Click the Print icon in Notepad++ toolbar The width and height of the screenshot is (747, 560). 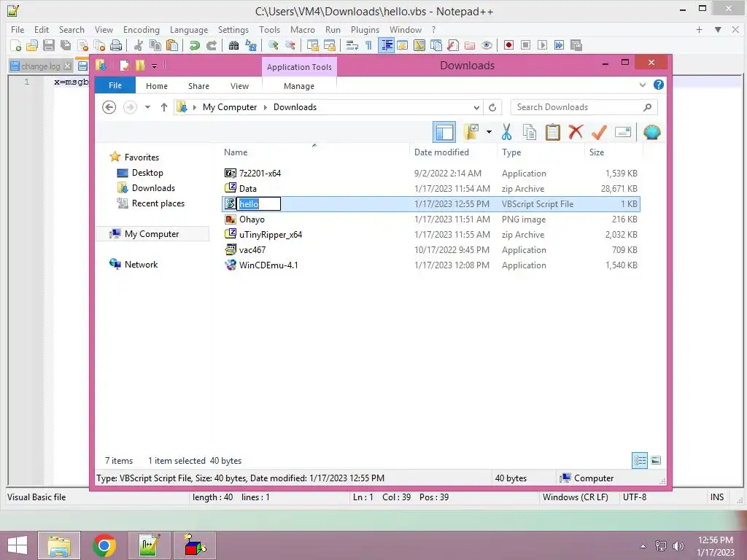pyautogui.click(x=116, y=45)
